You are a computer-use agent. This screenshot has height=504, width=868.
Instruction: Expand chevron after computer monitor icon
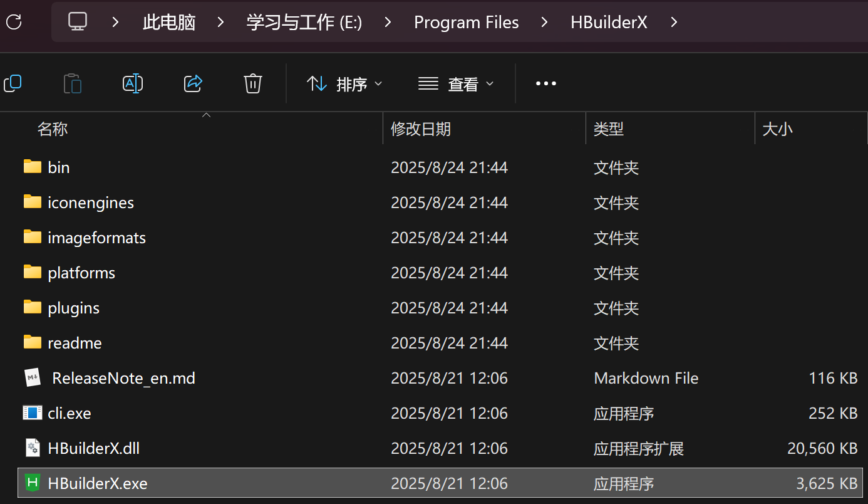[x=115, y=22]
